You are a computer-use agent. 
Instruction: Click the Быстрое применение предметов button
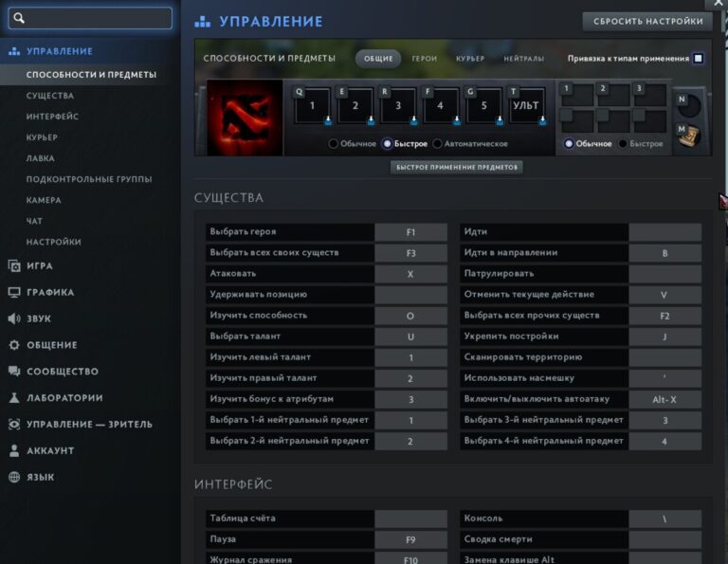457,167
